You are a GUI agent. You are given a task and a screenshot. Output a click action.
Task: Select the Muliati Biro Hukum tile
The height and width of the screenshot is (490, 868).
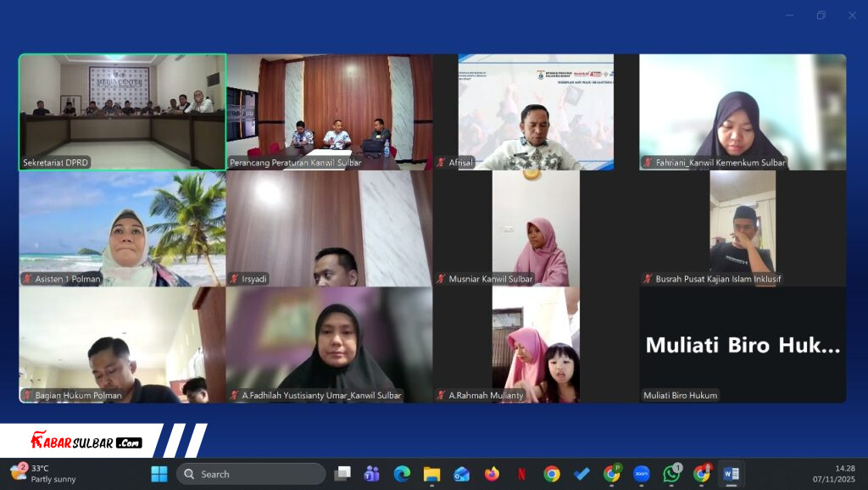point(743,345)
